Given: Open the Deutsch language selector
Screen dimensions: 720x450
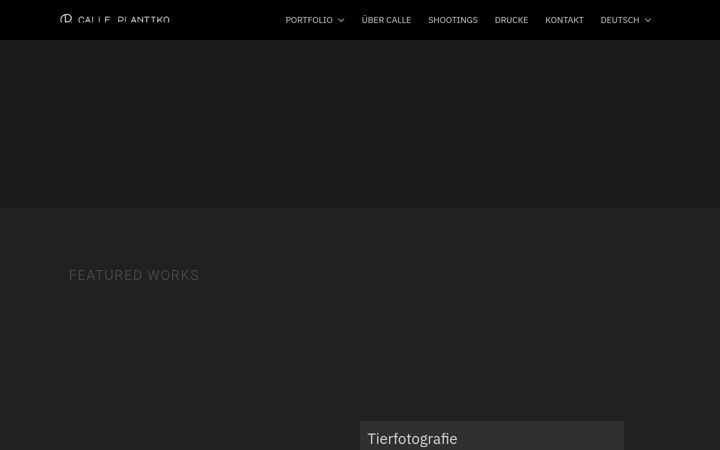Looking at the screenshot, I should point(620,20).
